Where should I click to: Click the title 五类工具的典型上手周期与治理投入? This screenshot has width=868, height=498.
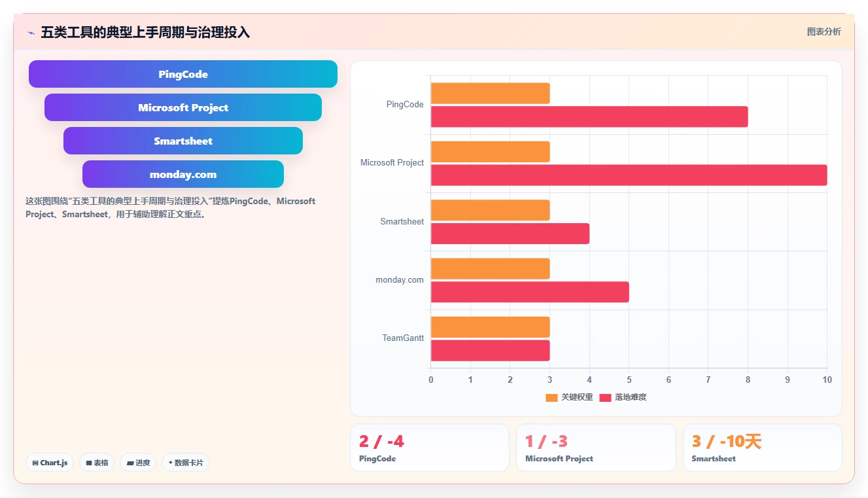click(x=145, y=33)
